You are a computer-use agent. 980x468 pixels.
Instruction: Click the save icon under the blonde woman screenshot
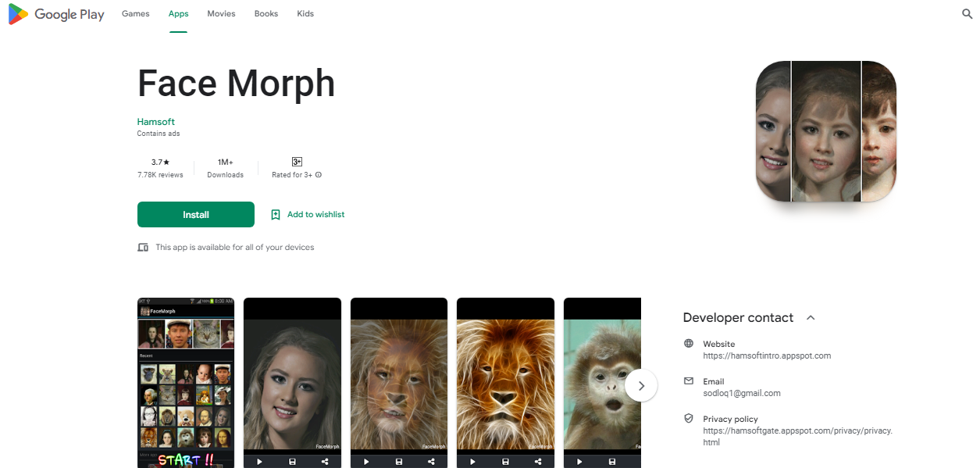[292, 462]
